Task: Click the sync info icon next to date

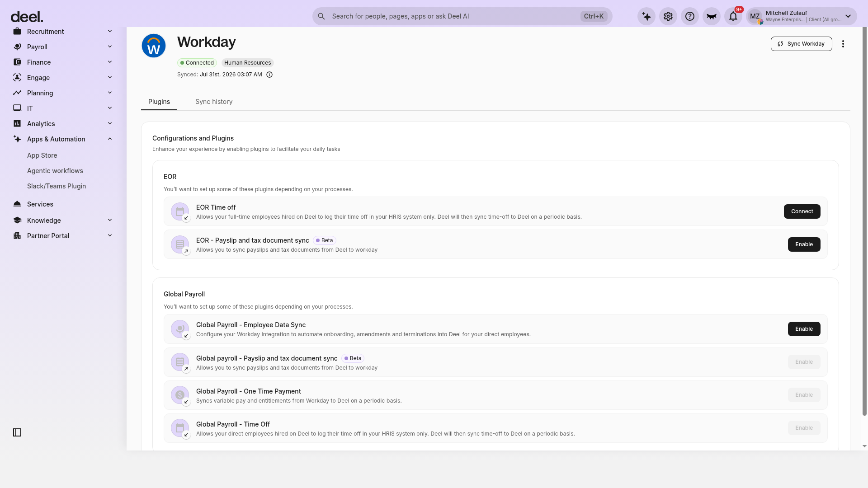Action: tap(269, 75)
